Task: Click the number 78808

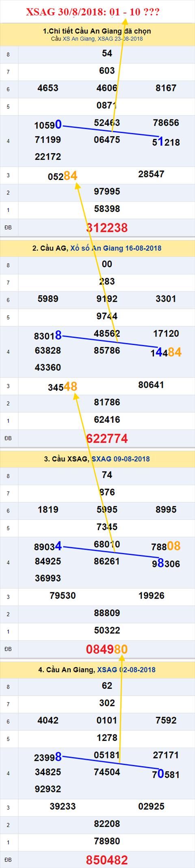Action: pyautogui.click(x=166, y=546)
